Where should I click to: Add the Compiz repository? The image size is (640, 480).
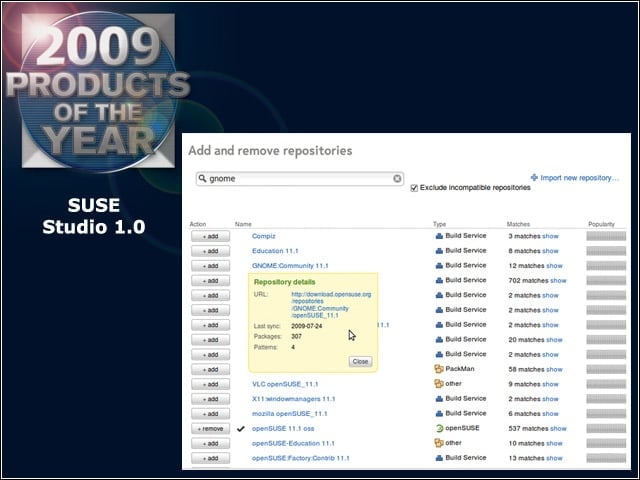pyautogui.click(x=210, y=236)
